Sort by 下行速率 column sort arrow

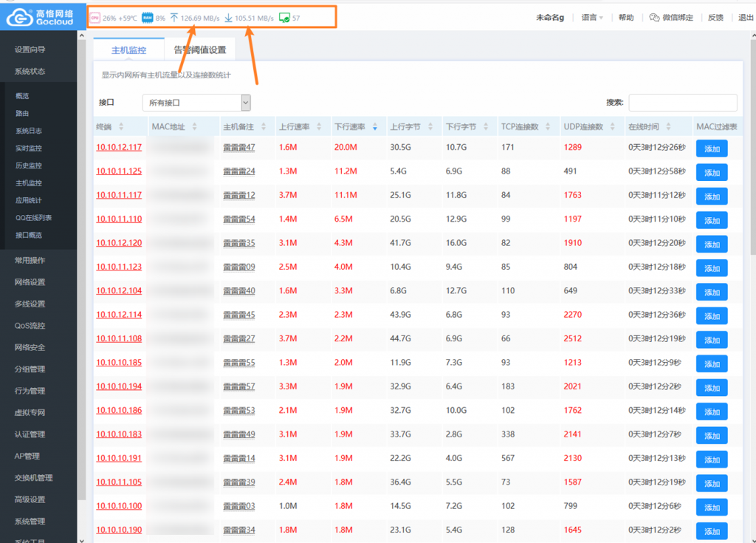(x=374, y=127)
